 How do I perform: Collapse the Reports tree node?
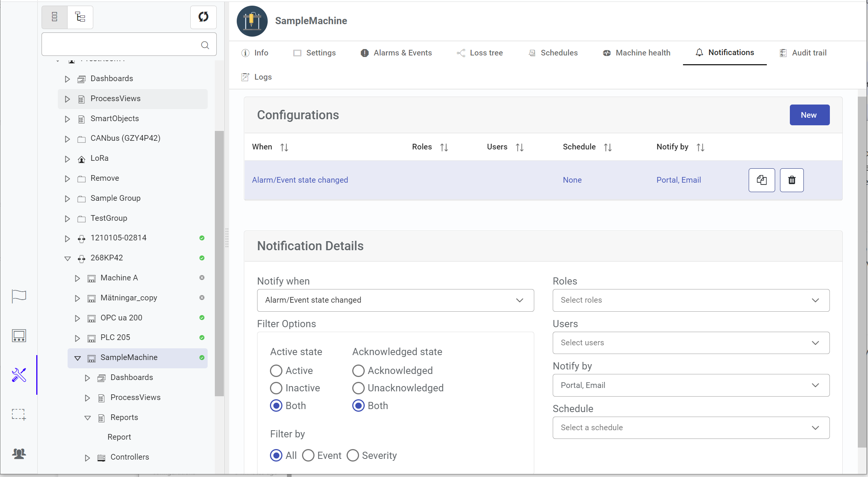coord(87,418)
